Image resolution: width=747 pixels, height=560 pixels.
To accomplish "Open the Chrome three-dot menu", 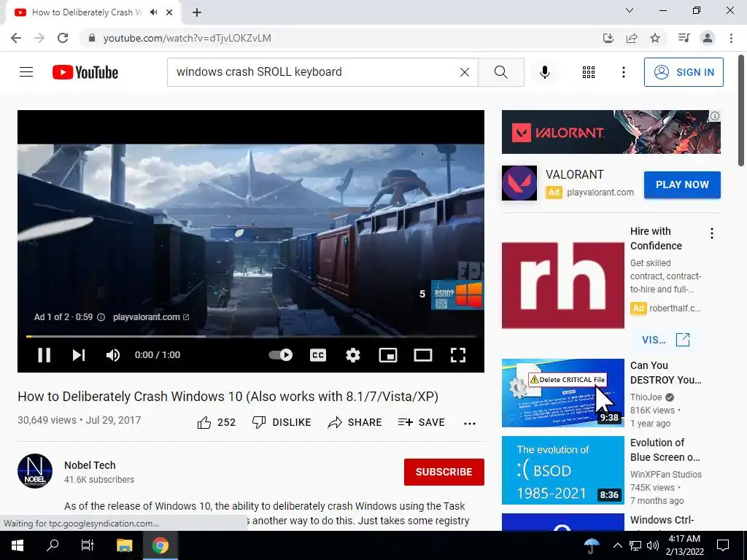I will coord(731,38).
